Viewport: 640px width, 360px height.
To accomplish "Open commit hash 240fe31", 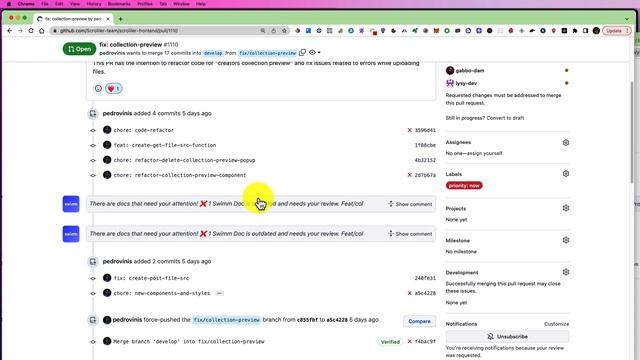I will (x=425, y=278).
